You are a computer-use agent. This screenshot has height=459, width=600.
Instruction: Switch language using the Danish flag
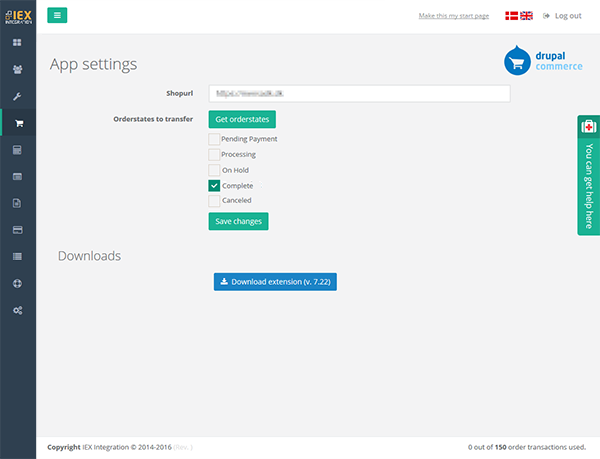pos(511,16)
